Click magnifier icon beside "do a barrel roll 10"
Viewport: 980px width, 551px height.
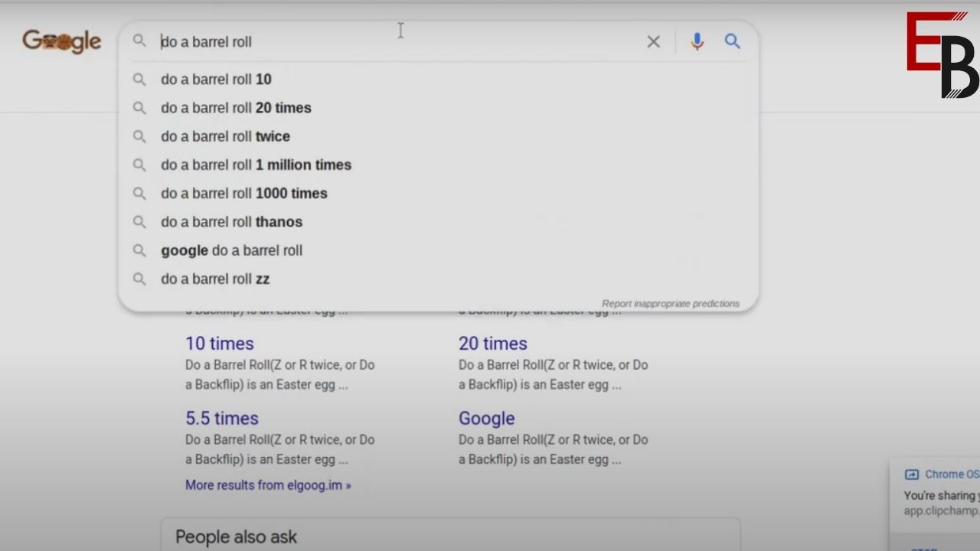coord(139,79)
